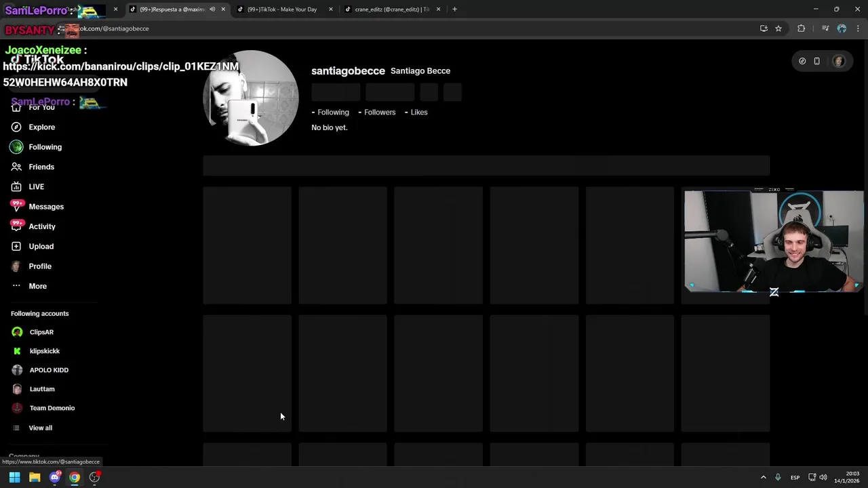Click the Company footer heading
Screen dimensions: 868x488
[x=24, y=457]
